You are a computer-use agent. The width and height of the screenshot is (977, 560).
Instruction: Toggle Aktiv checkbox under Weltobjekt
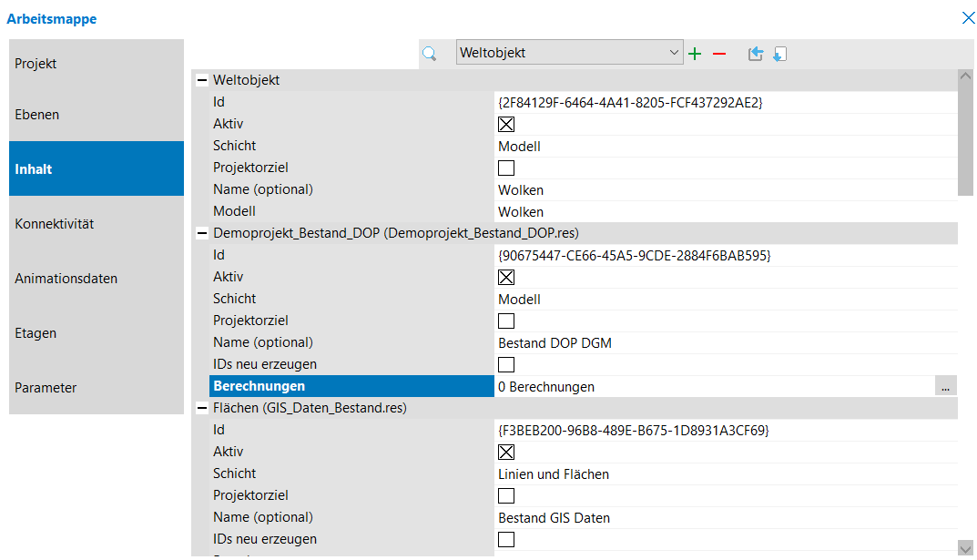click(506, 125)
